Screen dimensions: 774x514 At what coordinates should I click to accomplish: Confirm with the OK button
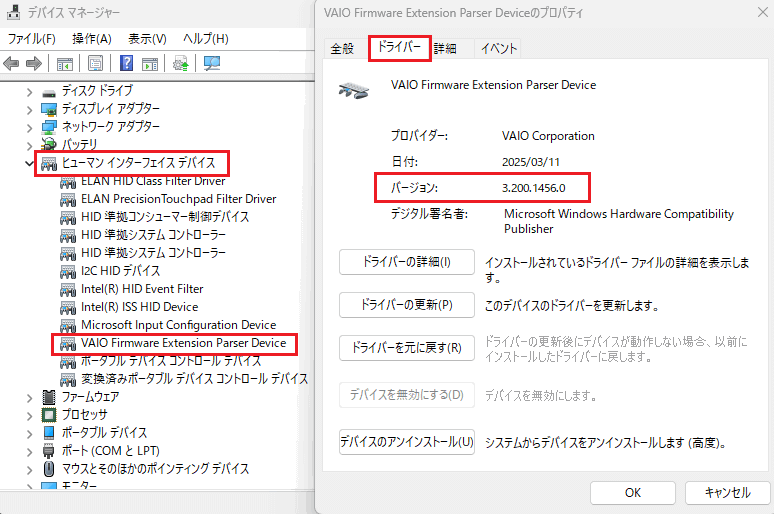(x=633, y=493)
